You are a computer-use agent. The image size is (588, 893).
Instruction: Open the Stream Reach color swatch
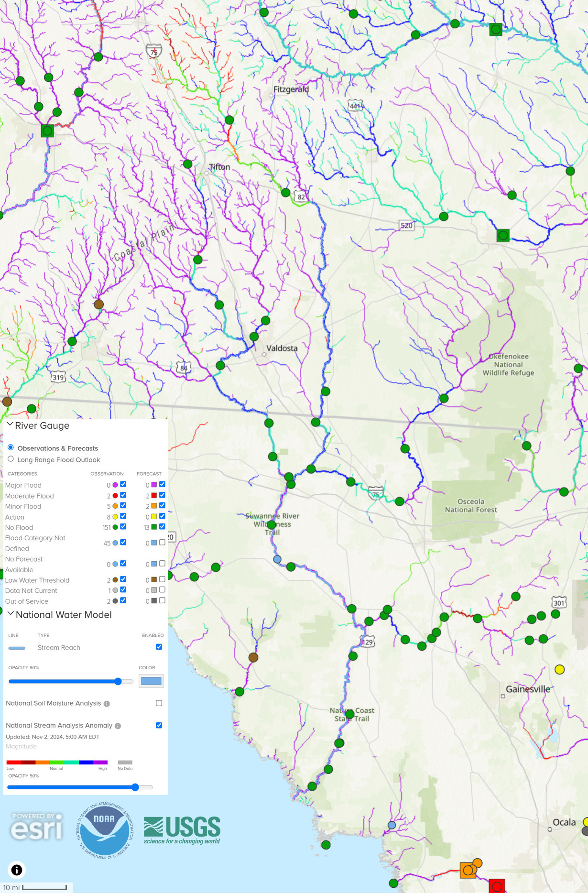pyautogui.click(x=151, y=681)
